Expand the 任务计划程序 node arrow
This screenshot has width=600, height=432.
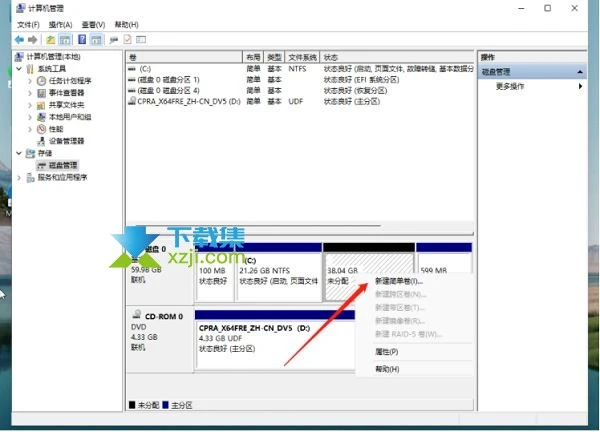30,81
